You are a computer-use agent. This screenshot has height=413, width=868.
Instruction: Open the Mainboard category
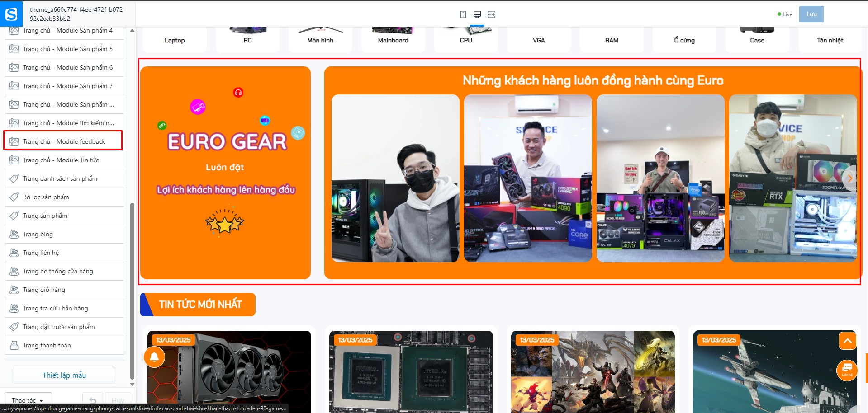393,40
